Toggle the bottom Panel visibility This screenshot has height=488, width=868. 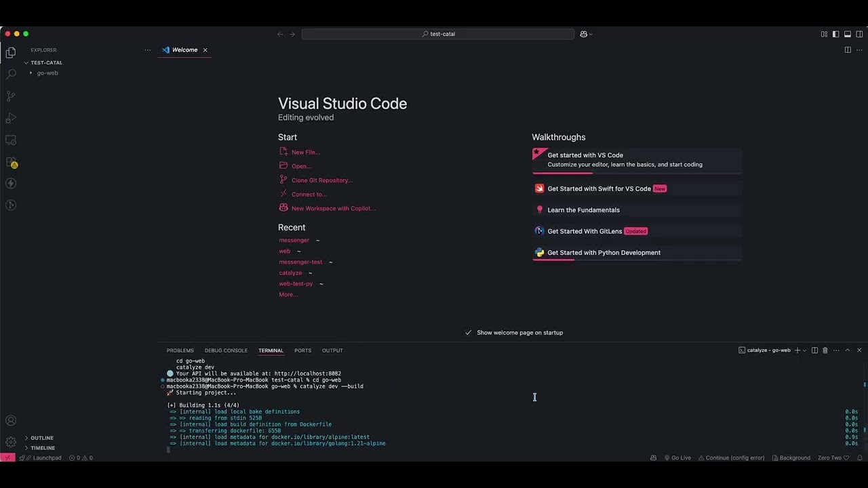coord(848,34)
